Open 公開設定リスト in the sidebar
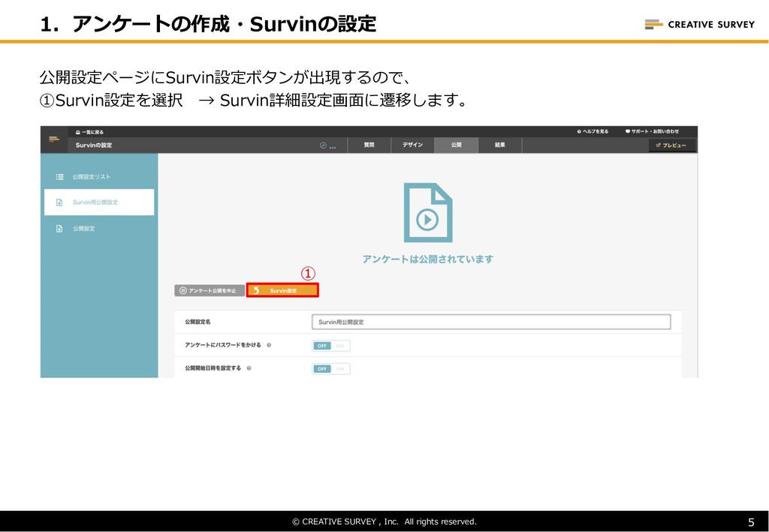Image resolution: width=769 pixels, height=532 pixels. [99, 177]
